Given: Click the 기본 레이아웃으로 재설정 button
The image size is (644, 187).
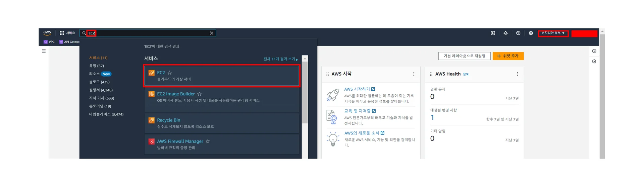Looking at the screenshot, I should coord(465,56).
